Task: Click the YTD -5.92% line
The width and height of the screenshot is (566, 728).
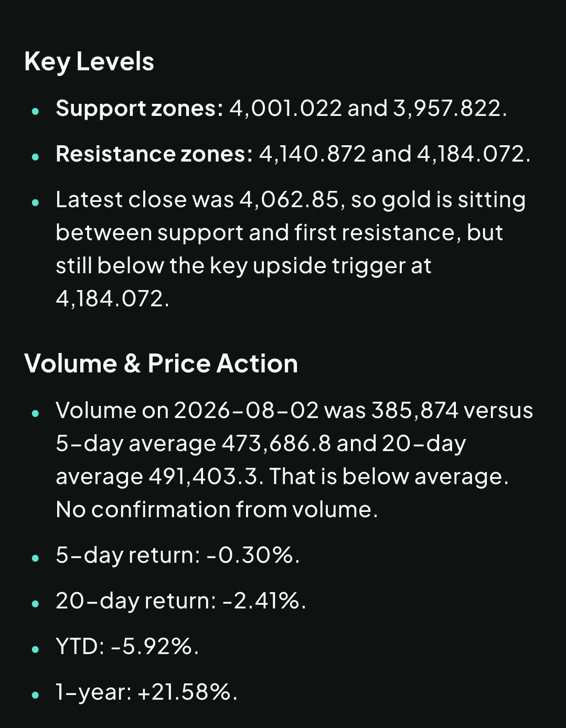Action: click(127, 647)
